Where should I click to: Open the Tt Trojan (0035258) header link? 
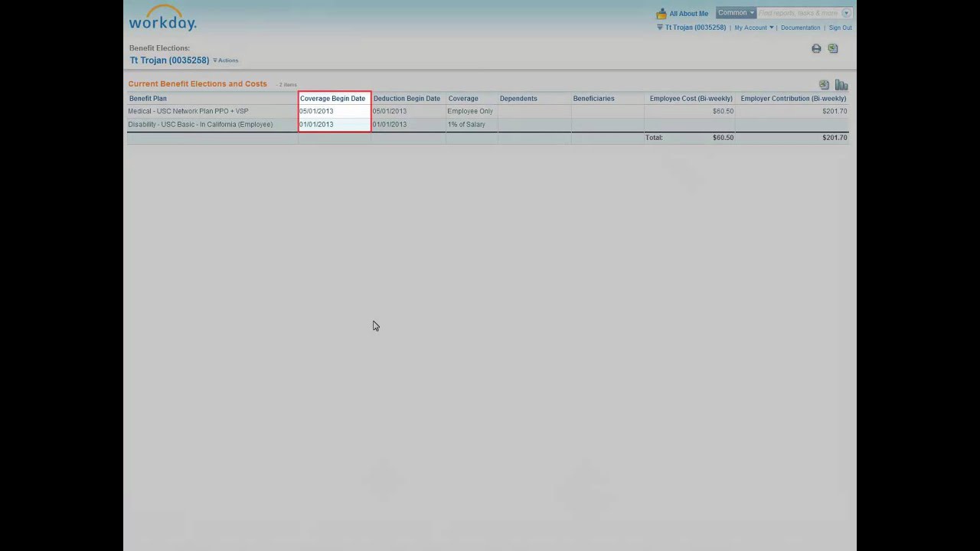(695, 28)
